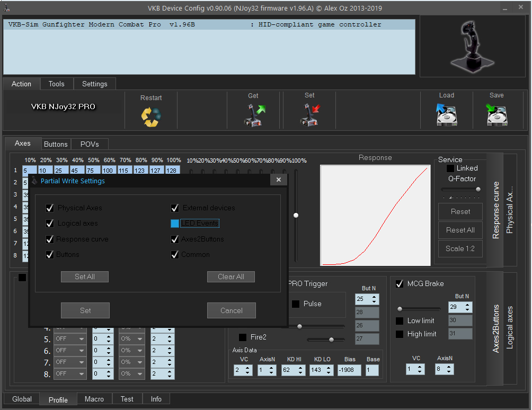532x410 pixels.
Task: Click the Bias input field
Action: click(350, 370)
